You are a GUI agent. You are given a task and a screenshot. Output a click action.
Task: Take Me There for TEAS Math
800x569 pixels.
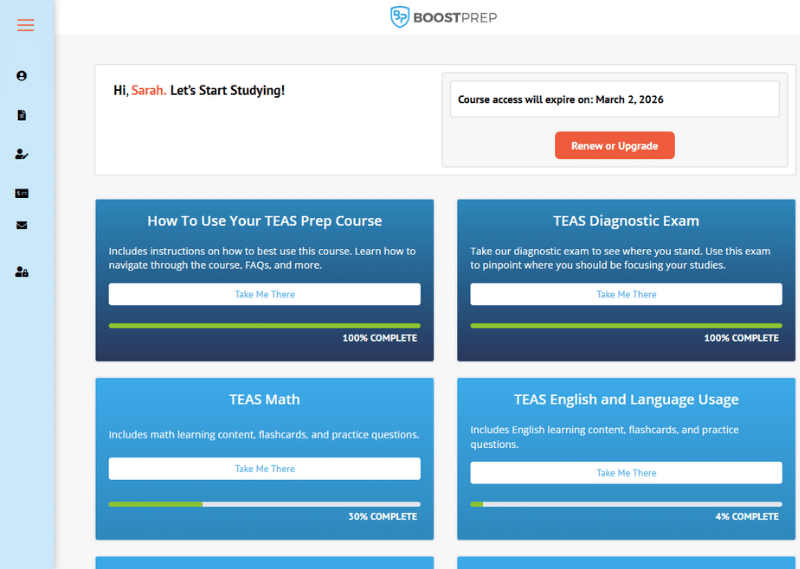click(264, 468)
